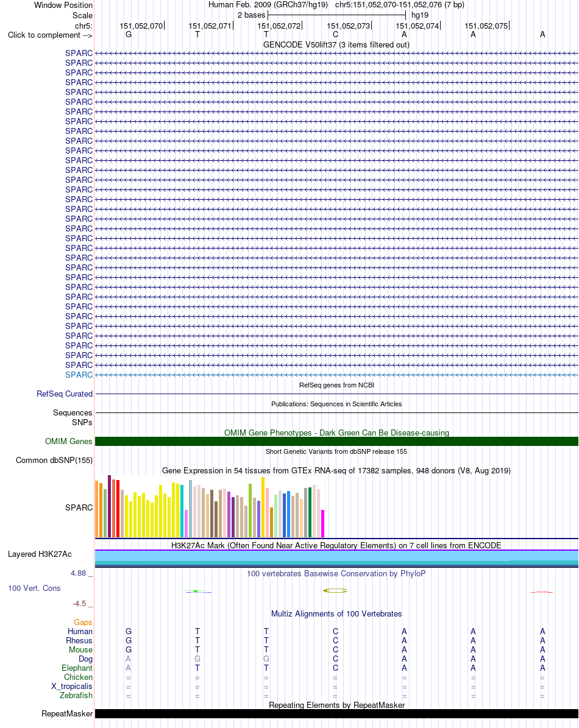This screenshot has width=579, height=728.
Task: Select the 'Mouse' alignment row label
Action: point(81,650)
